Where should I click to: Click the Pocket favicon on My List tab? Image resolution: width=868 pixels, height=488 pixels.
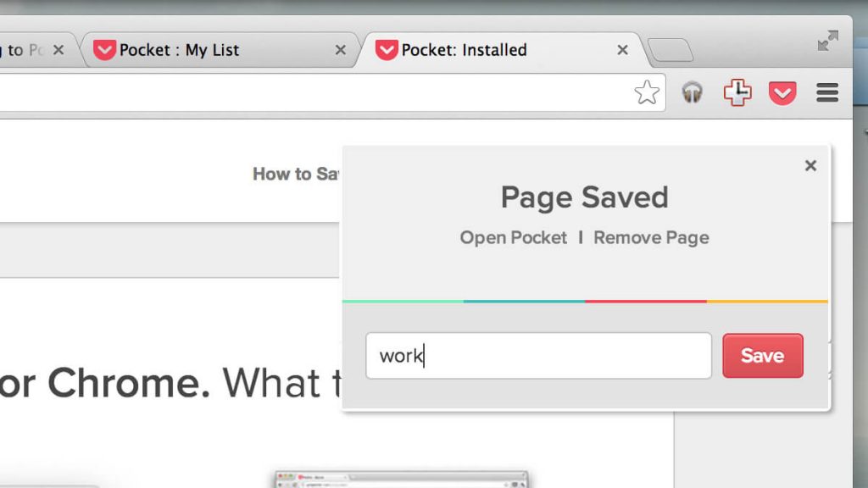tap(104, 50)
